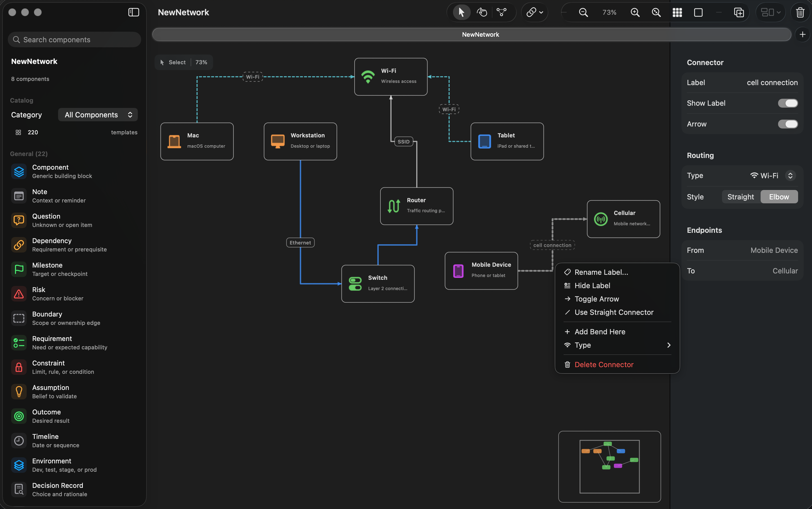Viewport: 812px width, 509px height.
Task: Pick the Decision Record icon
Action: (19, 490)
